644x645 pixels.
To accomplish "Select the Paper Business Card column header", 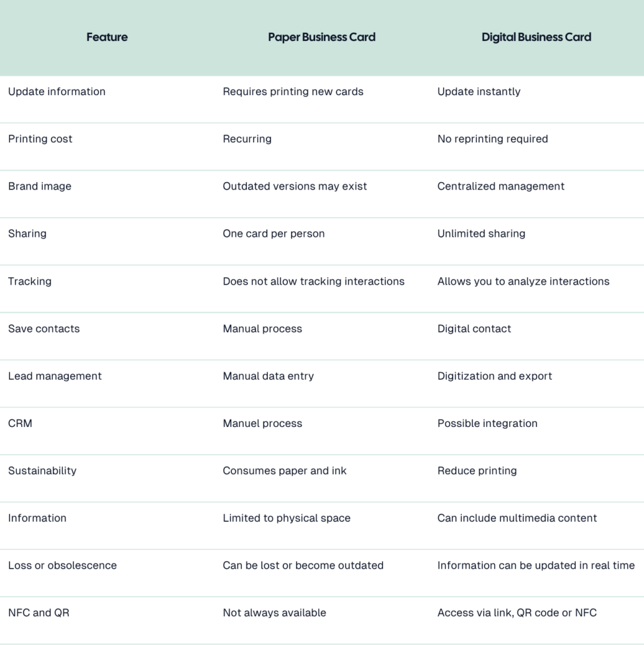I will [x=322, y=37].
